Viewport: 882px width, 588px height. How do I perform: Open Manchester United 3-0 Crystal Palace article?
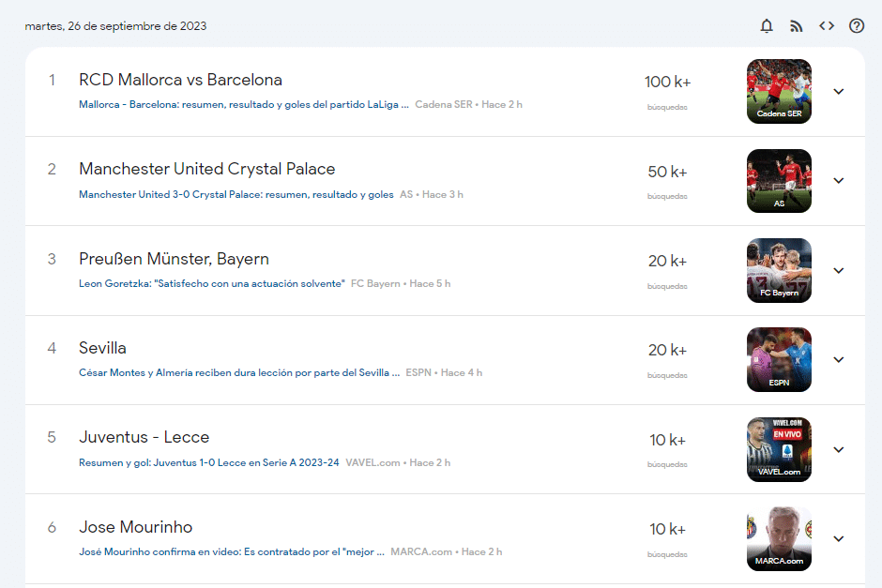(236, 195)
